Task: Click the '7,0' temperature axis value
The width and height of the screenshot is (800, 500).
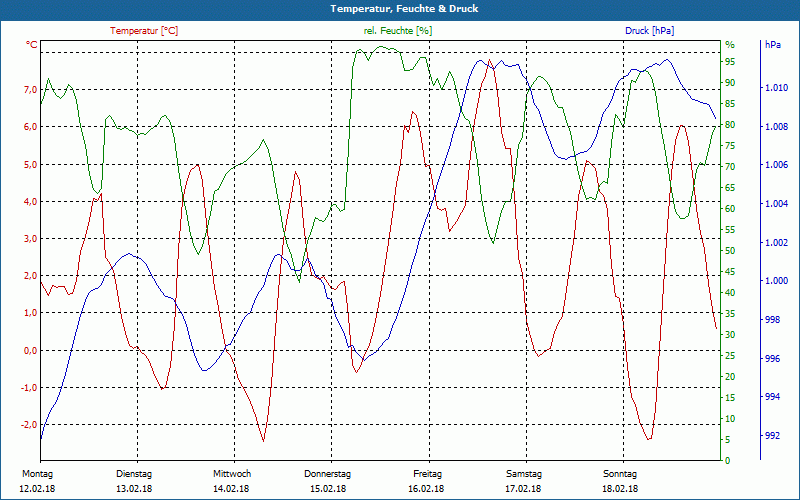Action: click(31, 90)
